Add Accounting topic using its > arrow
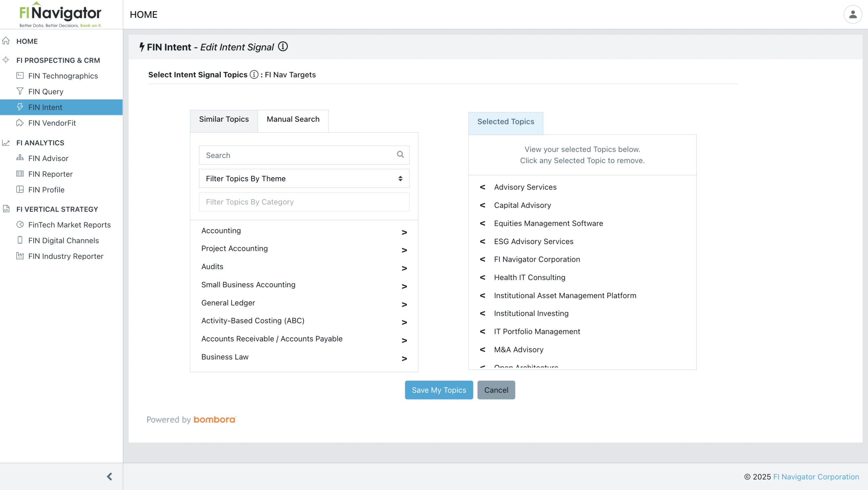 click(404, 232)
